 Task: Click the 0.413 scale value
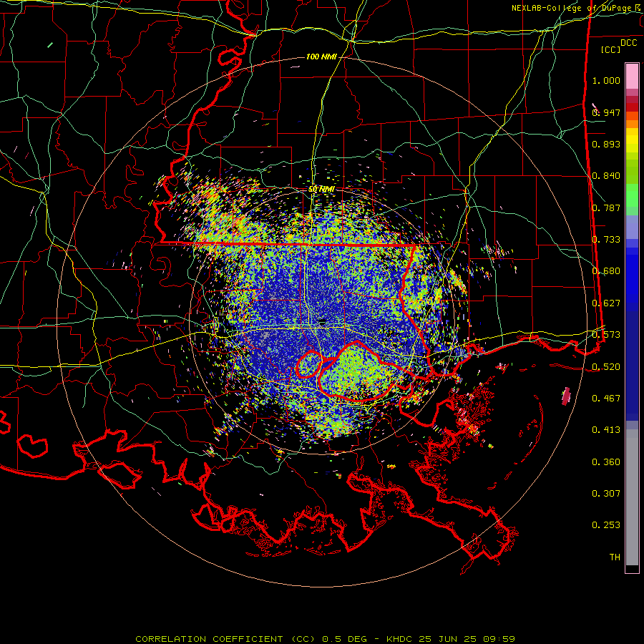(x=606, y=430)
